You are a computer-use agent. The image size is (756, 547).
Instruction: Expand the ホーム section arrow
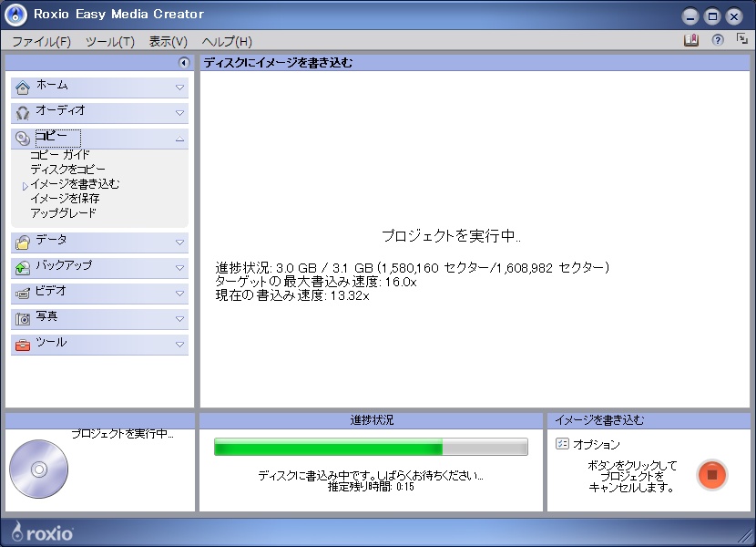coord(179,88)
